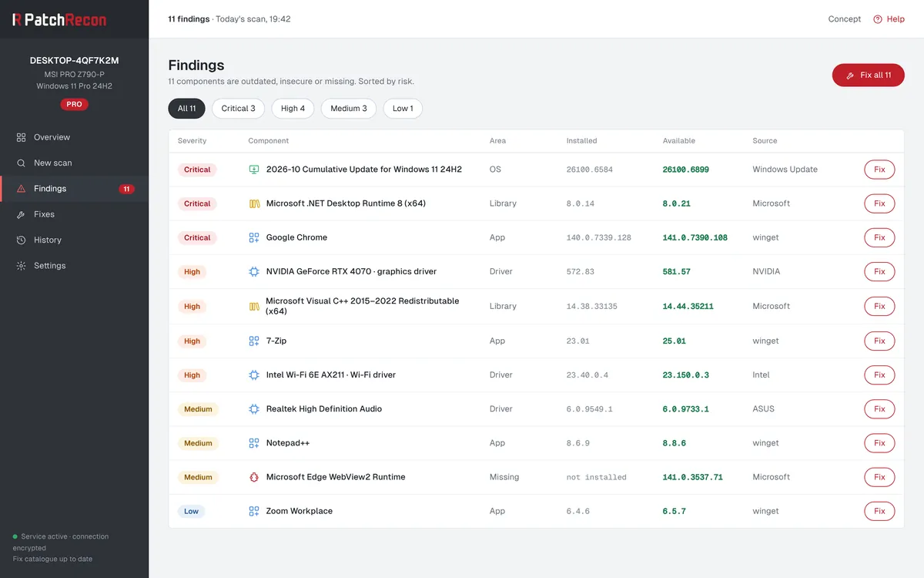
Task: Open the Overview sidebar item
Action: point(74,137)
